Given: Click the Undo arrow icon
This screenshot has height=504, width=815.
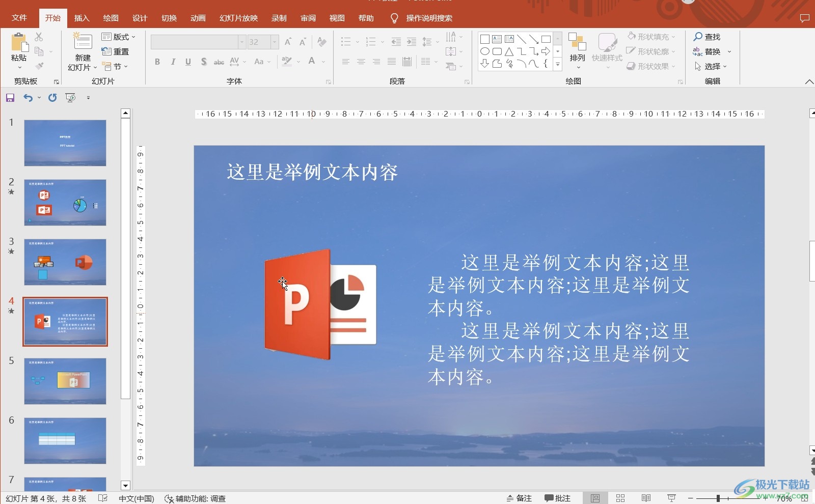Looking at the screenshot, I should click(28, 98).
